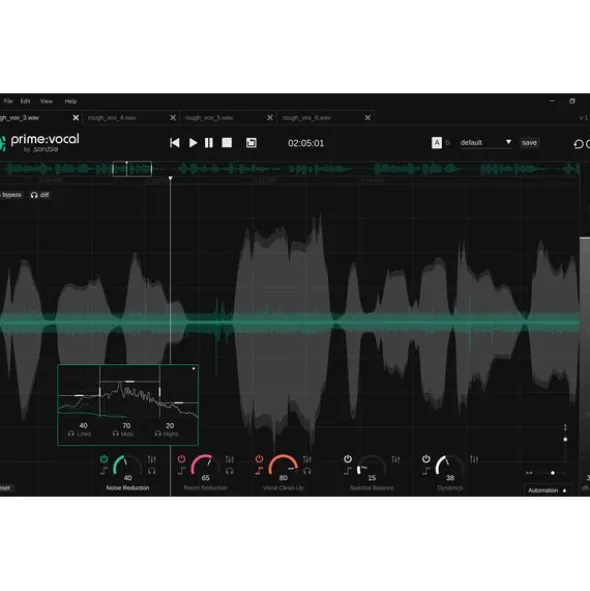Solo the Highs band headphone icon

[158, 434]
